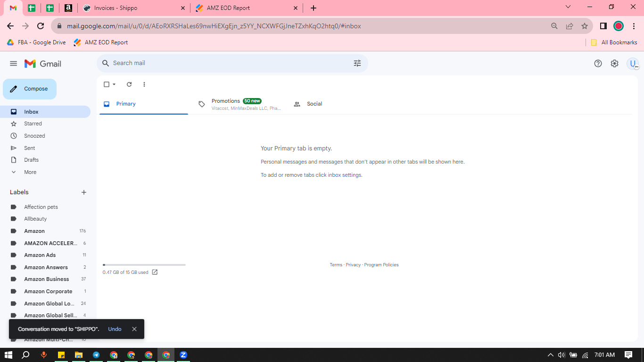Create new label plus icon
Screen dimensions: 644x362
click(84, 192)
